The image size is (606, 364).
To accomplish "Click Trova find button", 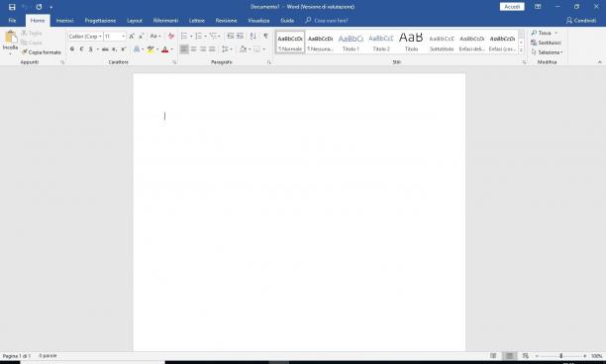I will coord(542,34).
